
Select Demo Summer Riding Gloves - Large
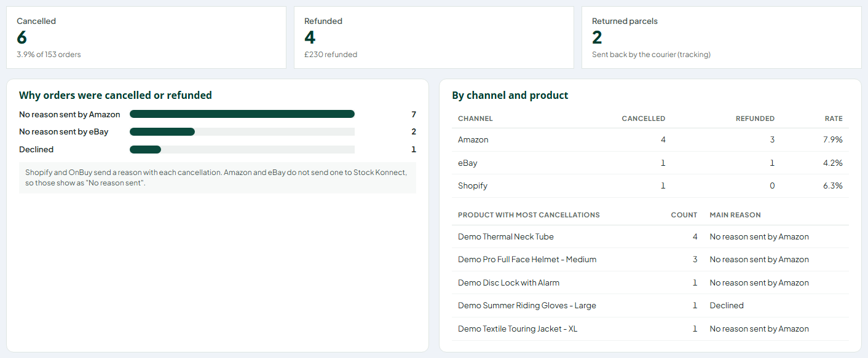[x=650, y=305]
